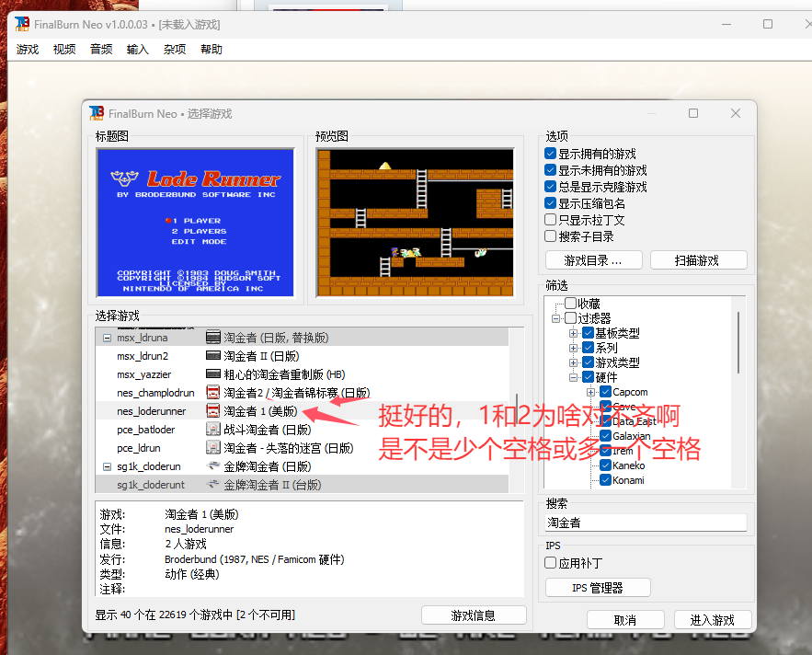Enable 只显示拉丁文 checkbox
Image resolution: width=812 pixels, height=655 pixels.
pyautogui.click(x=551, y=220)
